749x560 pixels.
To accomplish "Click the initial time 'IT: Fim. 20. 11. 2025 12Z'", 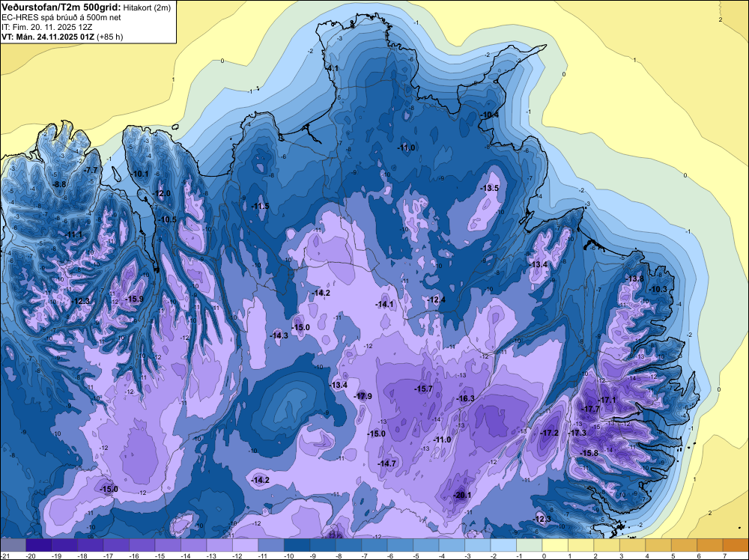I will pyautogui.click(x=46, y=27).
